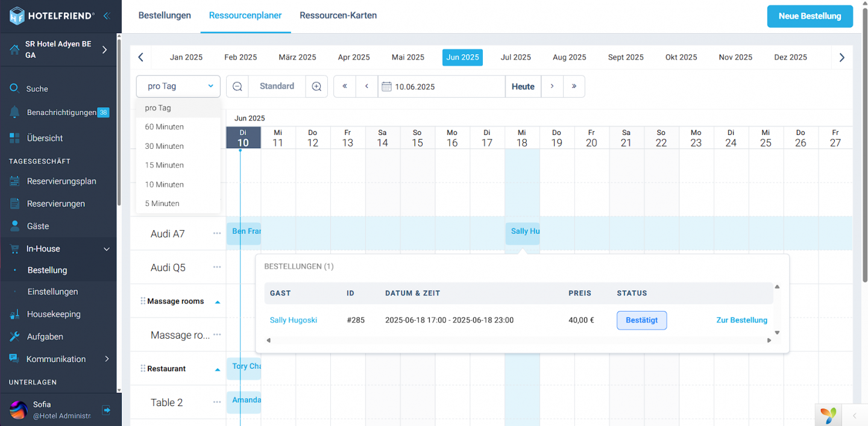Expand the widget panel arrow bottom right
868x426 pixels.
point(855,415)
